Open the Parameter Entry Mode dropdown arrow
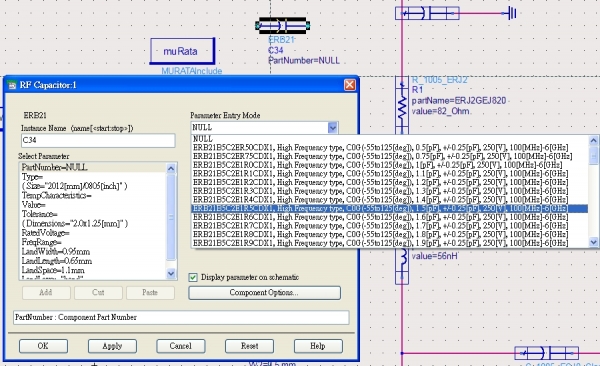The width and height of the screenshot is (600, 366). [x=333, y=127]
